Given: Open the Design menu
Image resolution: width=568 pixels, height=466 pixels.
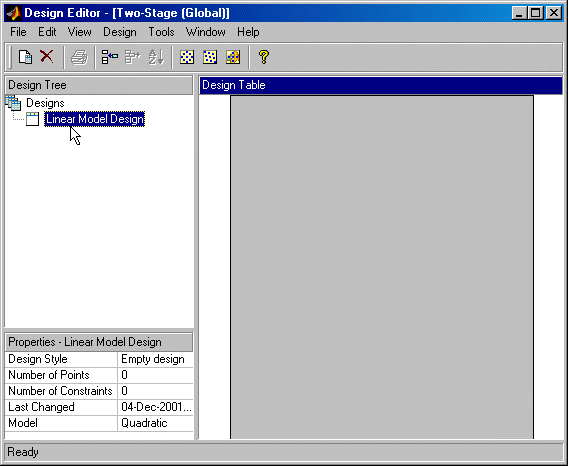Looking at the screenshot, I should click(120, 32).
